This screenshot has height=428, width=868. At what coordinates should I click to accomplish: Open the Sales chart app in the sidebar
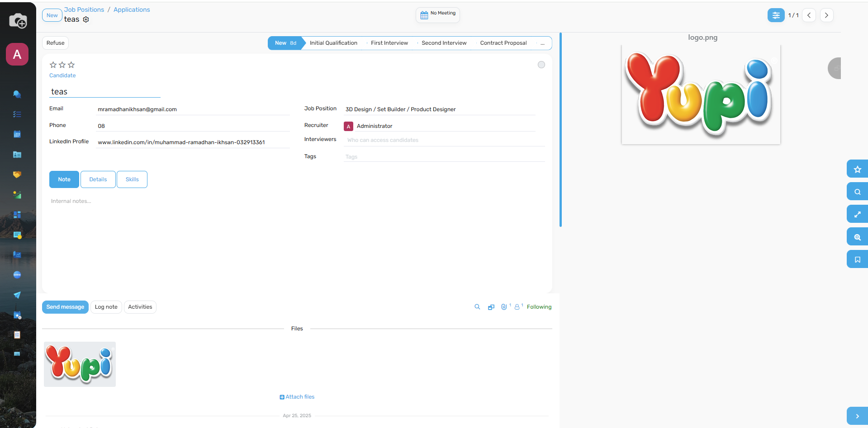click(x=17, y=195)
